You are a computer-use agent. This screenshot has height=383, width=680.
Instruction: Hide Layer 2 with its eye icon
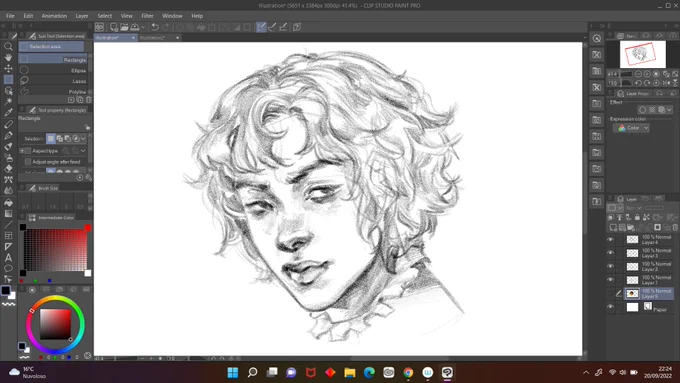click(x=610, y=266)
